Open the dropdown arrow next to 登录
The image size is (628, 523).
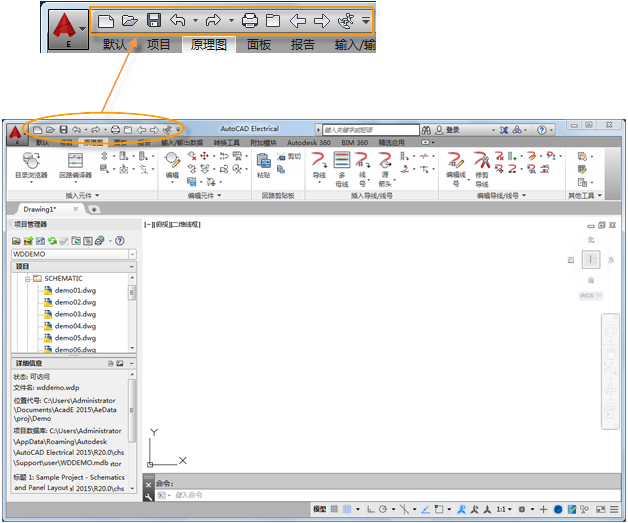[x=493, y=130]
